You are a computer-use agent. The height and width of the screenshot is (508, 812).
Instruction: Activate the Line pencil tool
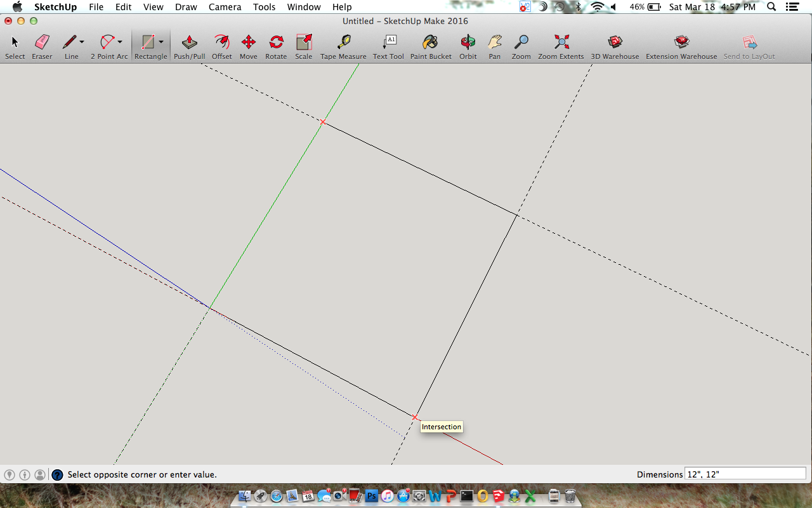coord(70,47)
